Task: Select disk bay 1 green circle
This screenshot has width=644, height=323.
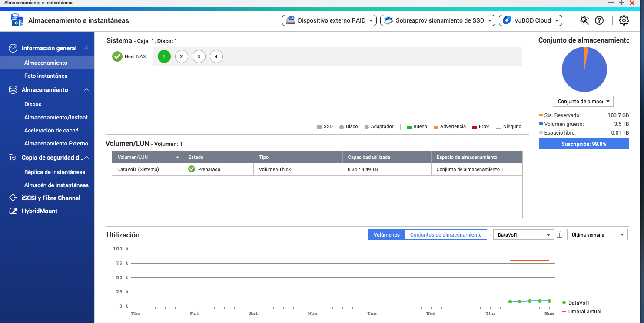Action: click(x=164, y=56)
